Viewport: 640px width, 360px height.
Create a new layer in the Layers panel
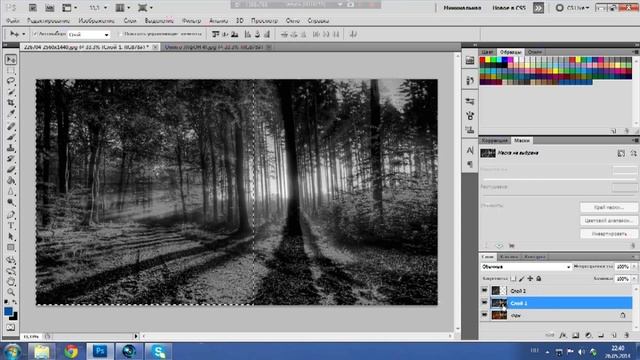(614, 335)
